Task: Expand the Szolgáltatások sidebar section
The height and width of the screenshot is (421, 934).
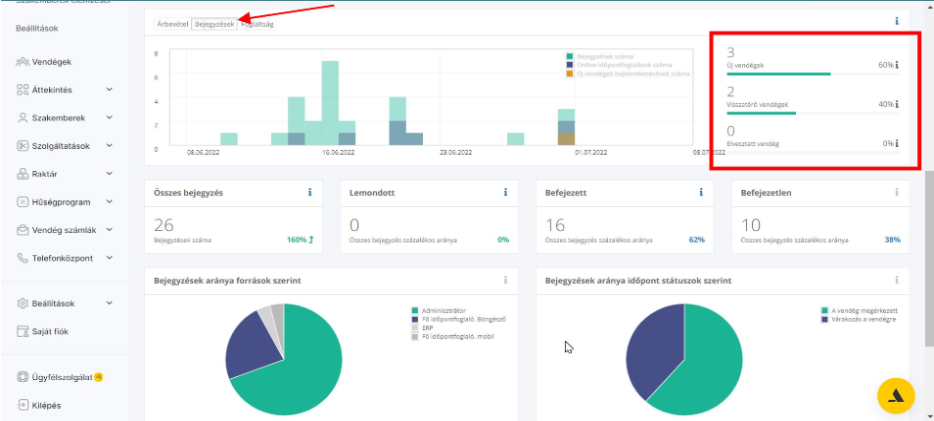Action: click(109, 145)
